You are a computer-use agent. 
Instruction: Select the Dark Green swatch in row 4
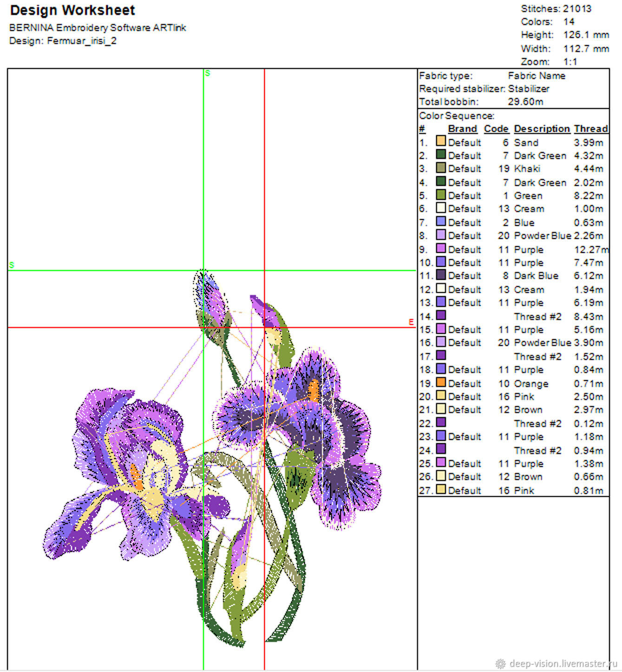440,181
